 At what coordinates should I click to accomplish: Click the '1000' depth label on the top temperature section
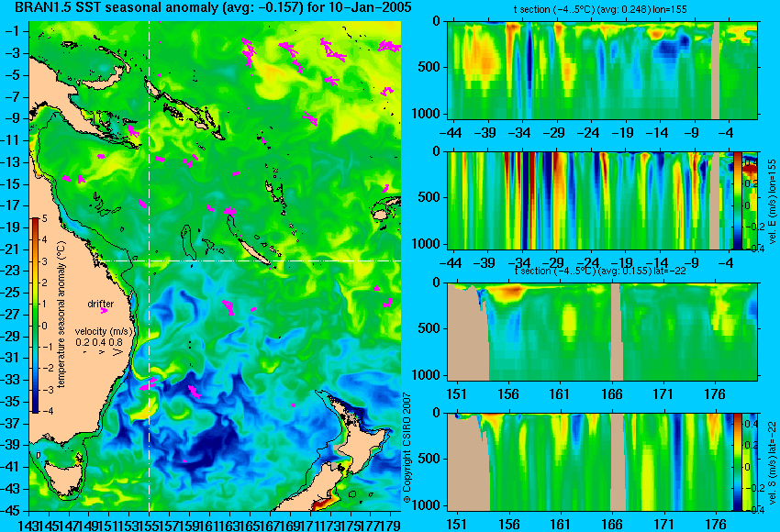pos(427,114)
